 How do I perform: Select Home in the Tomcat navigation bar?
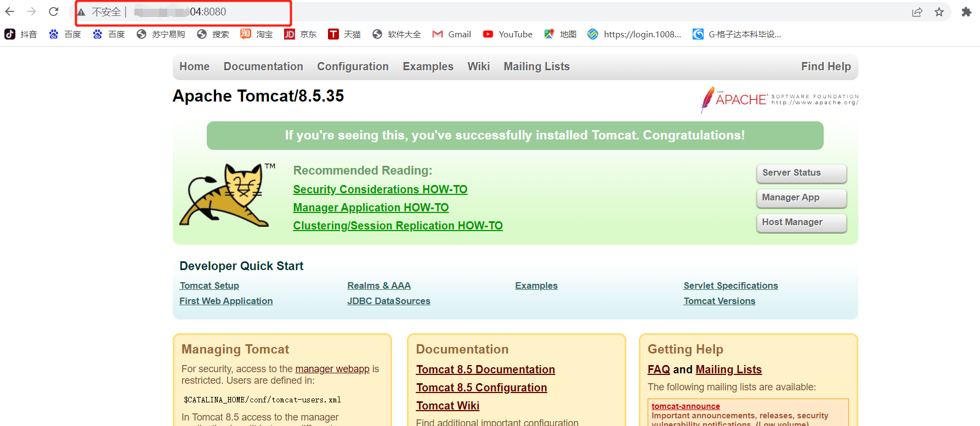195,66
